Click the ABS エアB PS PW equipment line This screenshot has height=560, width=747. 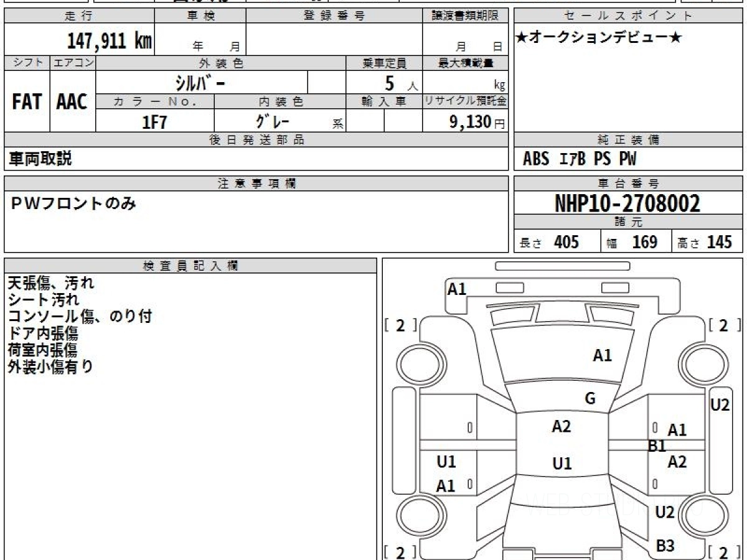pos(580,159)
